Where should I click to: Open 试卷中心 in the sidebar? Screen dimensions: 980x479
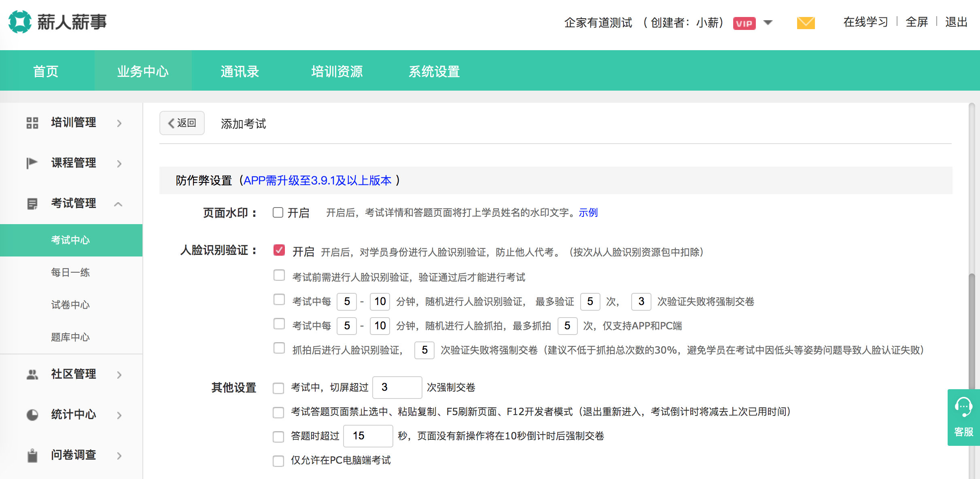[x=70, y=305]
